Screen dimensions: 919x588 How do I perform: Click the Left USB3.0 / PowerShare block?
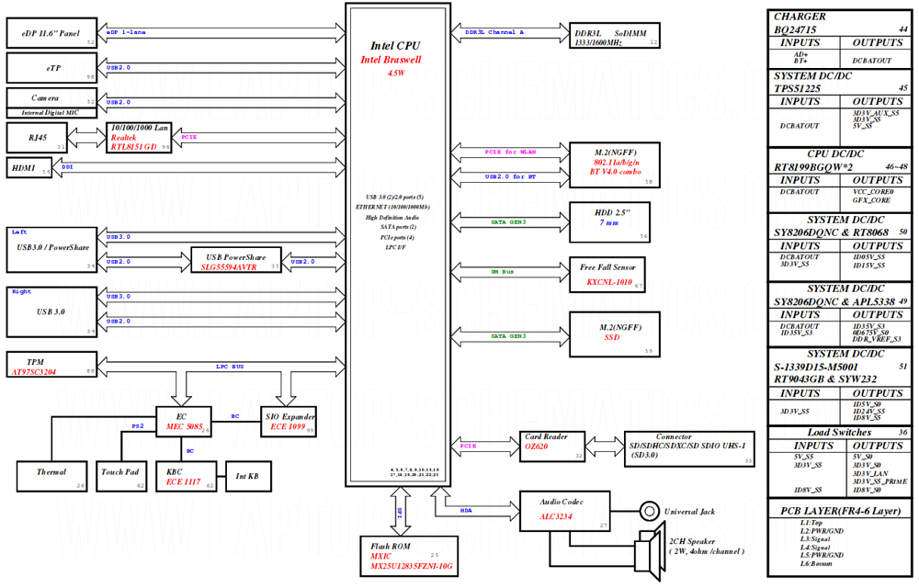click(x=51, y=250)
